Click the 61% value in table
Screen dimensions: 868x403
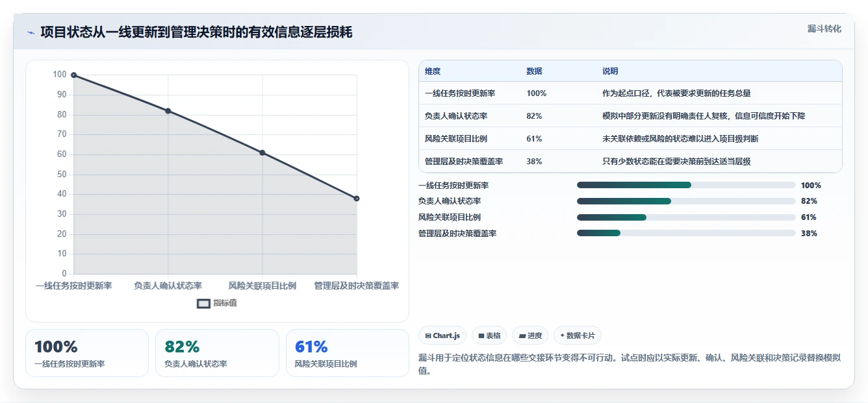(x=534, y=139)
